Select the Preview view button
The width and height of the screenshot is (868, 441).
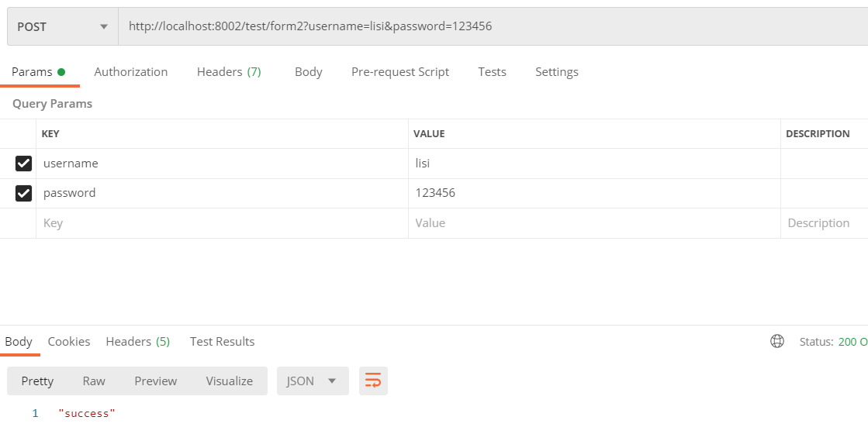[x=156, y=381]
